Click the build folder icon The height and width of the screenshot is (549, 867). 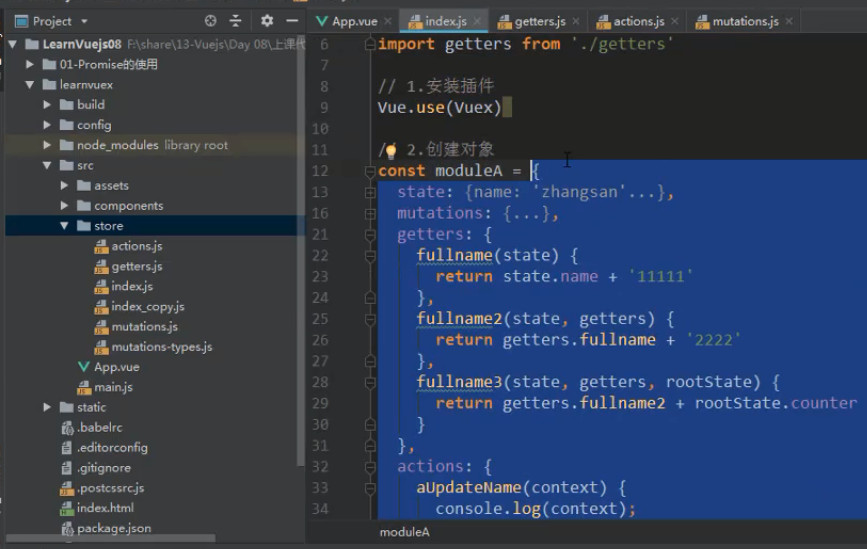(x=67, y=104)
